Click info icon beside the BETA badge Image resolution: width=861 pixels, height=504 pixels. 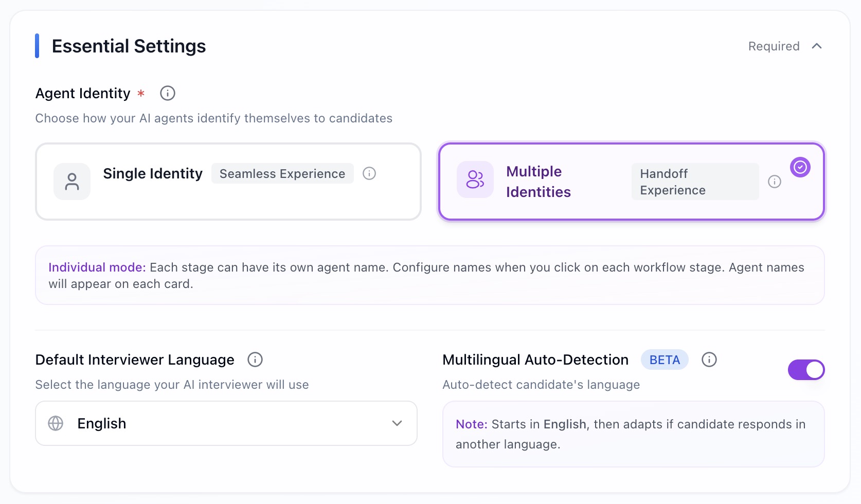[x=709, y=359]
